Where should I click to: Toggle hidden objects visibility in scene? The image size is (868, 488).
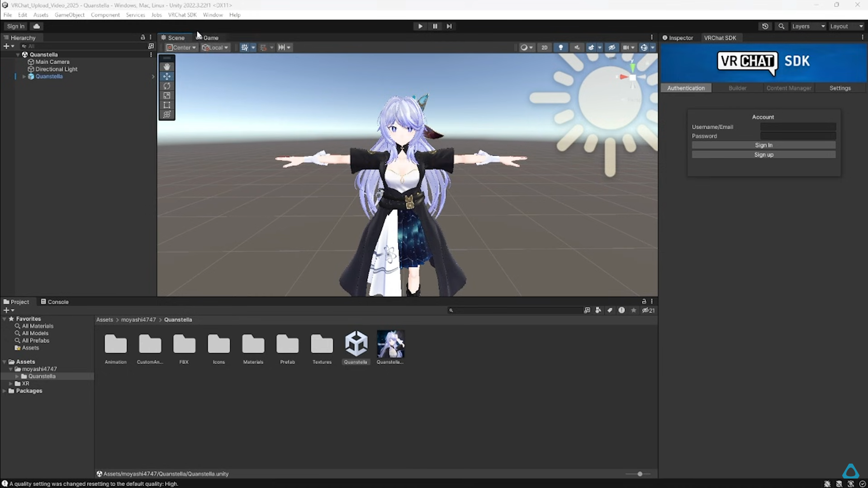612,47
